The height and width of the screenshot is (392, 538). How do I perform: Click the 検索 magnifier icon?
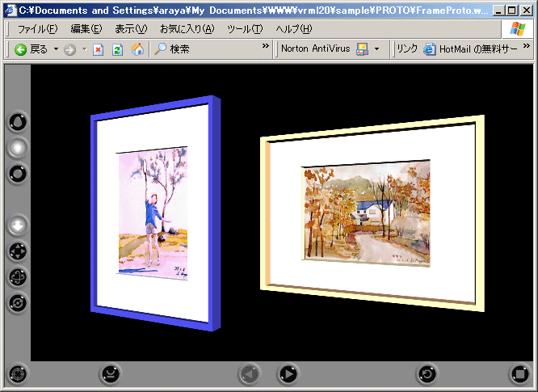click(x=160, y=49)
